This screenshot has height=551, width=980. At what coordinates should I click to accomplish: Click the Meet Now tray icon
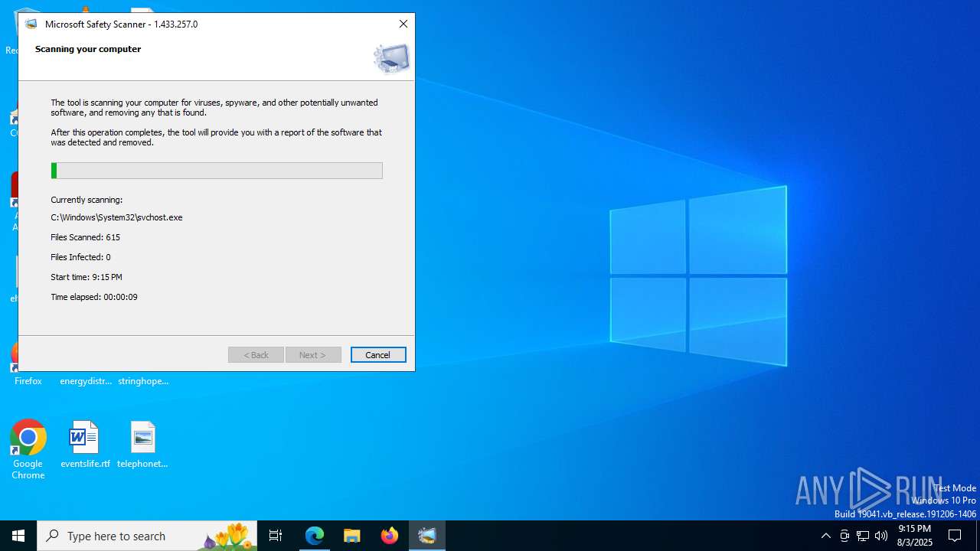844,536
